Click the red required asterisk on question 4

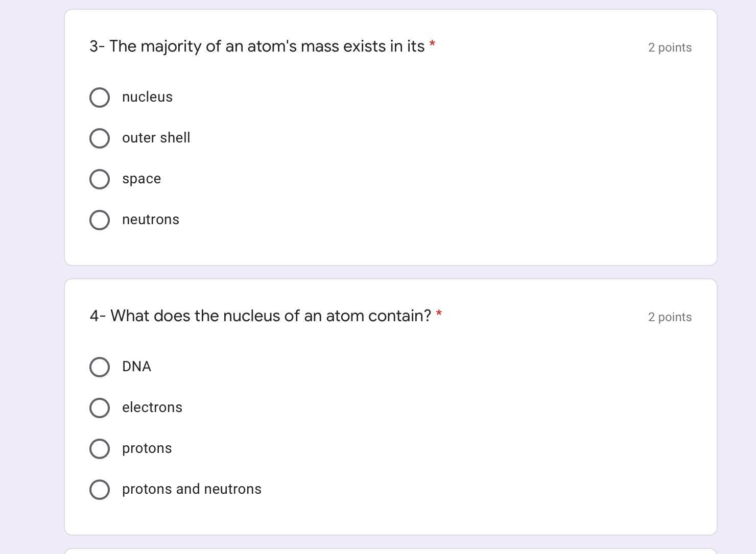[x=439, y=315]
